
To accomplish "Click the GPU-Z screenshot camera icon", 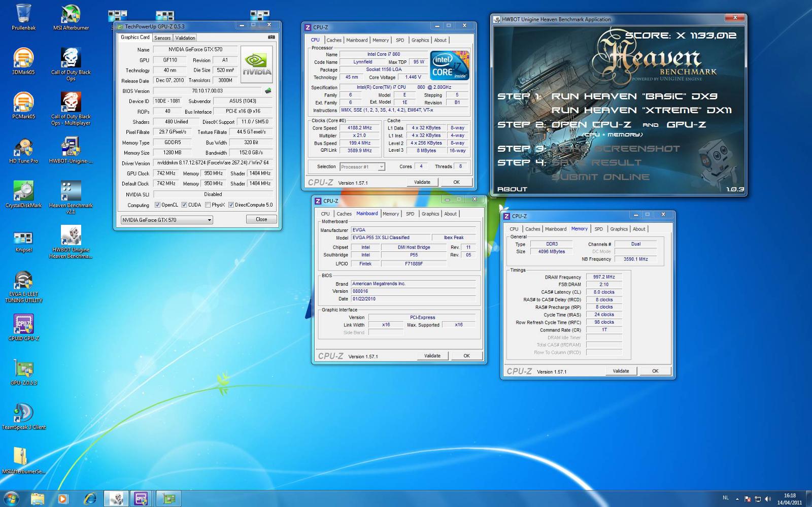I will coord(272,37).
